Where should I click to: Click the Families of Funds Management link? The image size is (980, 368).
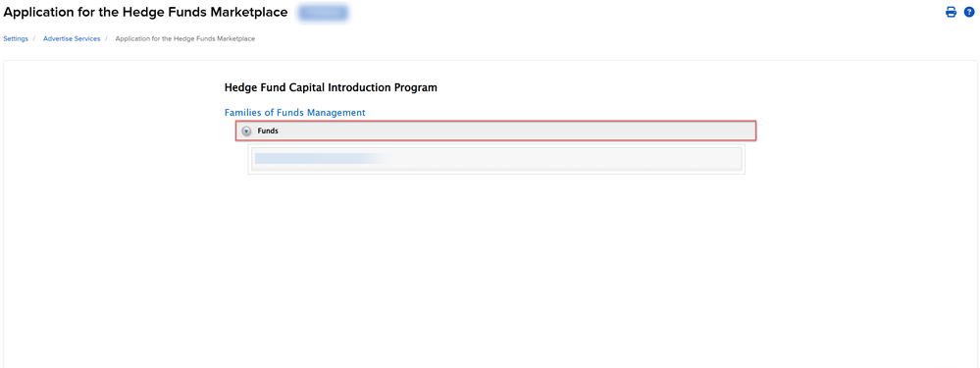click(294, 113)
